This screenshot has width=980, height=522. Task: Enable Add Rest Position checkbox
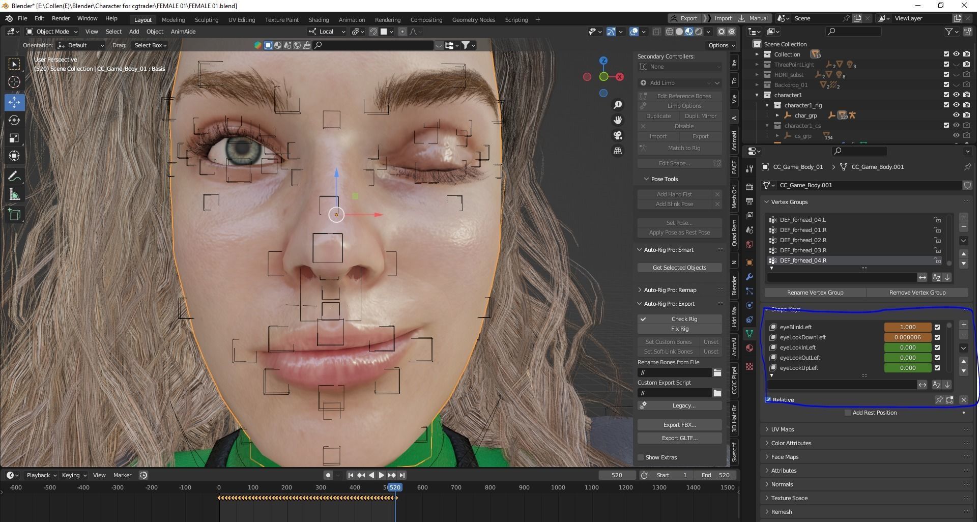pyautogui.click(x=847, y=413)
